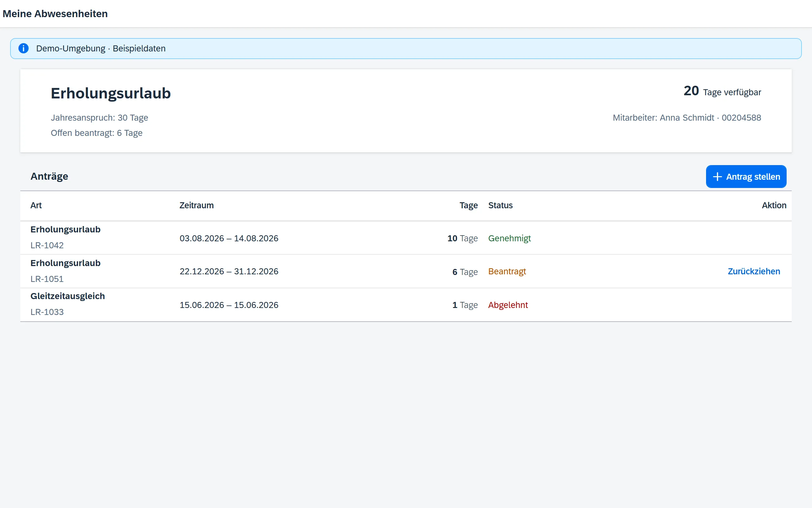Click the Demo-Umgebung · Beispieldaten banner text
Image resolution: width=812 pixels, height=508 pixels.
pyautogui.click(x=101, y=48)
